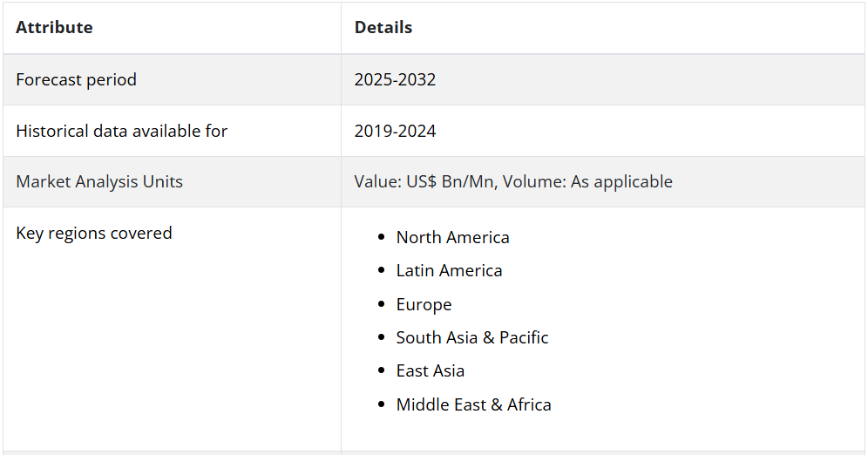Click South Asia & Pacific item
Screen dimensions: 868x455
pyautogui.click(x=471, y=337)
